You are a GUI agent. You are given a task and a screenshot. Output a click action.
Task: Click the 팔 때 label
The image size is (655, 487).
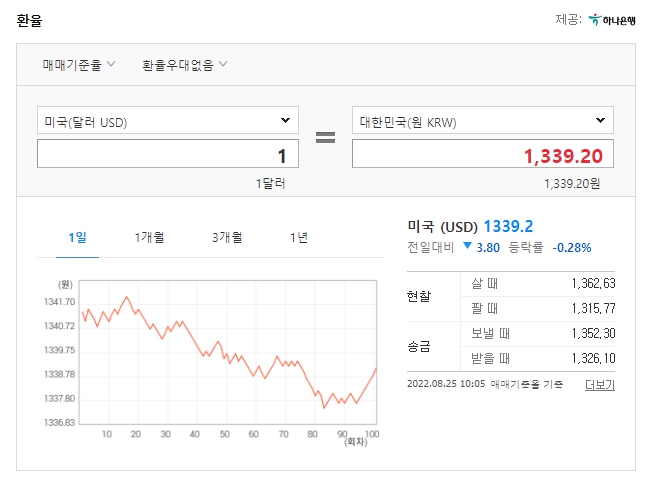coord(485,309)
